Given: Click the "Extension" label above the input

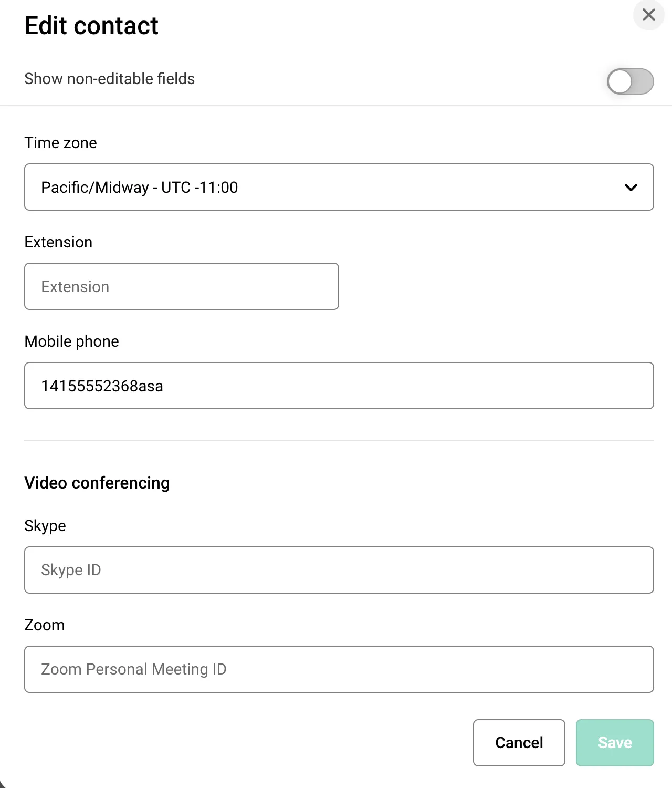Looking at the screenshot, I should click(58, 242).
